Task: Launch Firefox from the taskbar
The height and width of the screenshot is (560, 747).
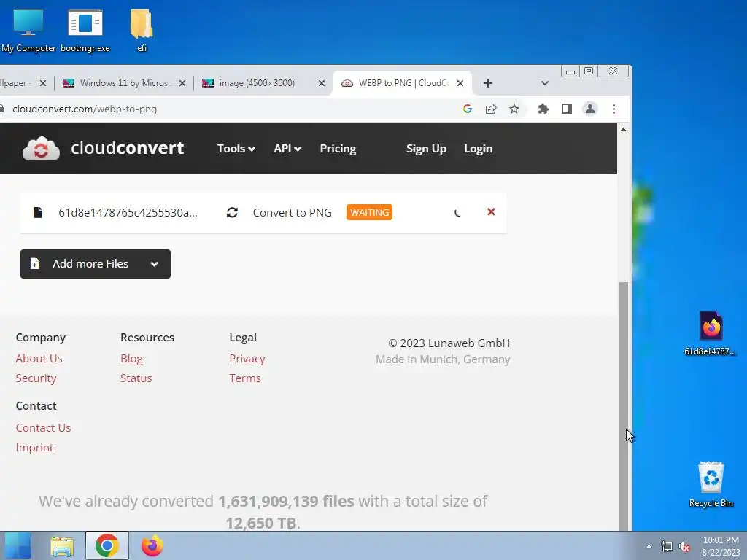Action: click(x=152, y=545)
